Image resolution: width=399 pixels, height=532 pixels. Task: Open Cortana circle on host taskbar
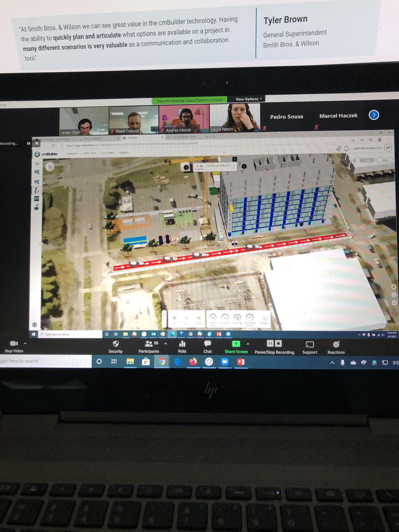point(99,362)
